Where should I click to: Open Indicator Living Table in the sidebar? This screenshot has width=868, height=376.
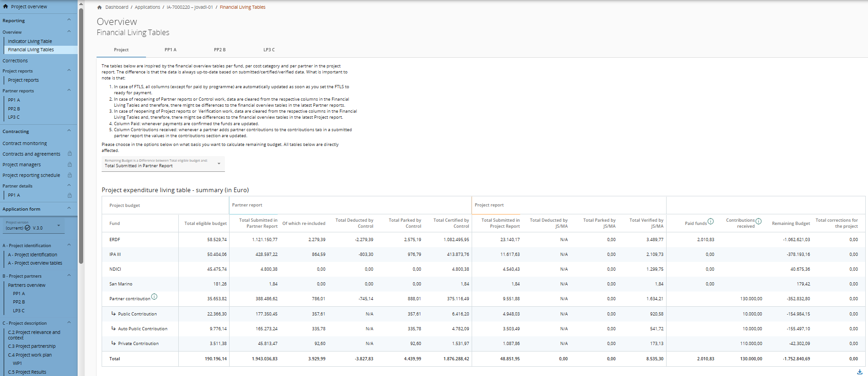click(x=30, y=42)
